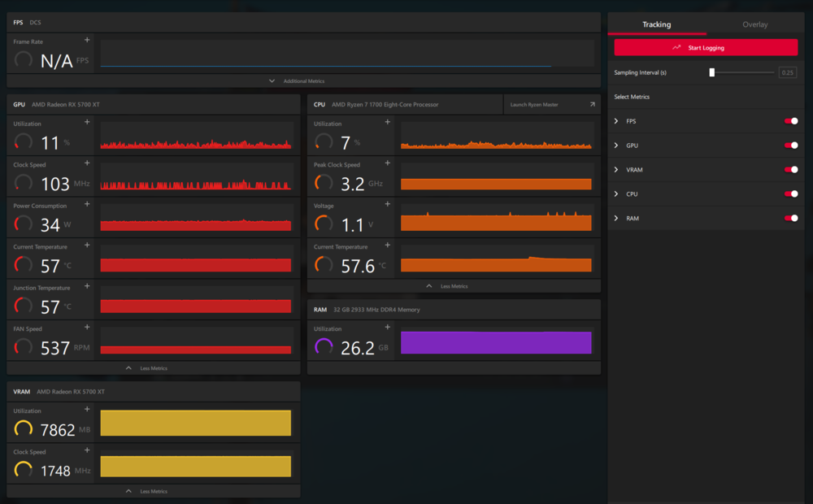813x504 pixels.
Task: Select the Tracking tab
Action: point(657,24)
